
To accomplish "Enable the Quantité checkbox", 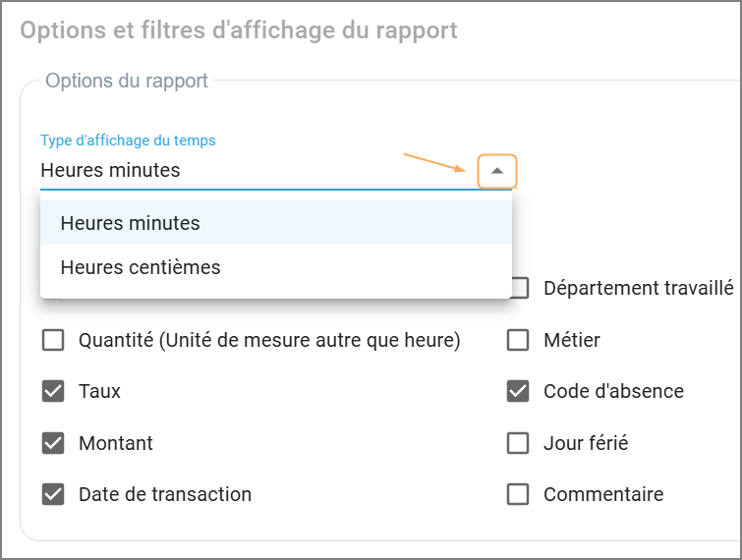I will pyautogui.click(x=53, y=341).
